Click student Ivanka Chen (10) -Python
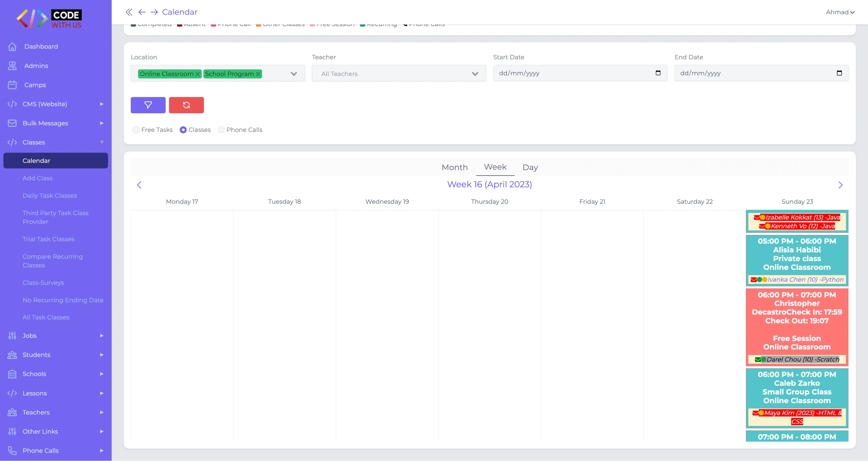Image resolution: width=868 pixels, height=461 pixels. [805, 280]
